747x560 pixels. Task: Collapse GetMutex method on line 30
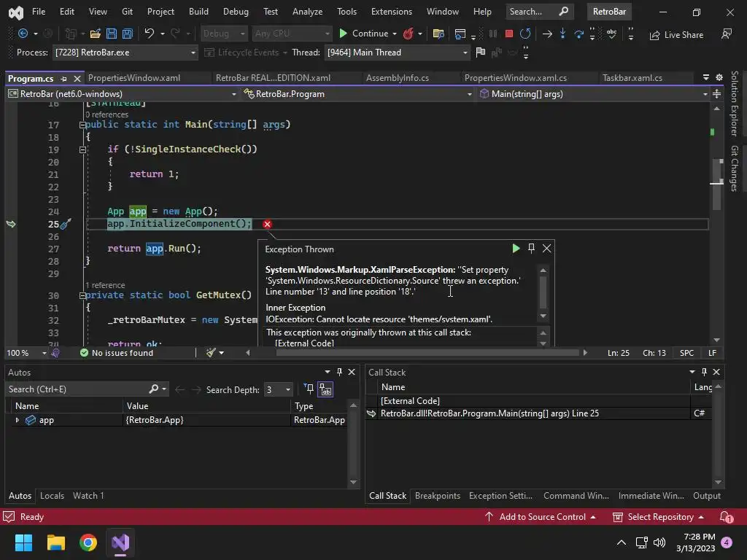tap(82, 295)
